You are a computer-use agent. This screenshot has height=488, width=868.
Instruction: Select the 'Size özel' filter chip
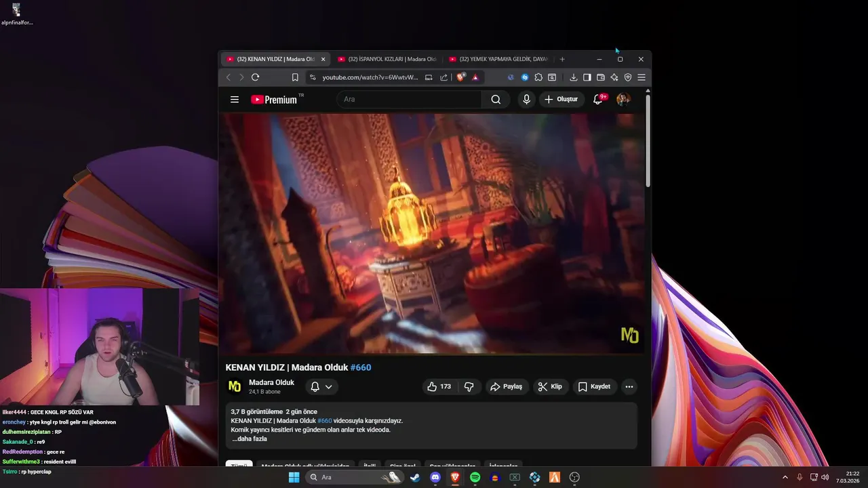coord(402,465)
